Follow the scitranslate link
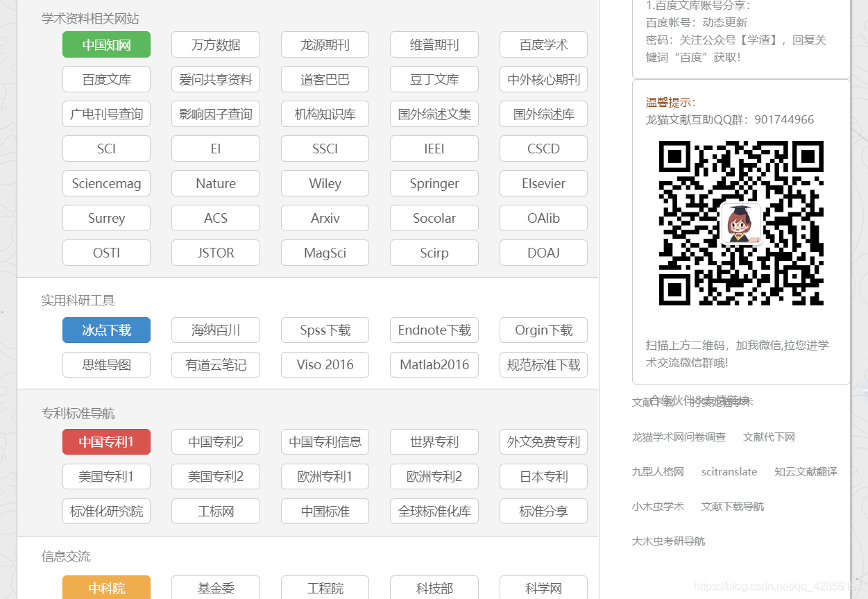868x599 pixels. coord(729,471)
